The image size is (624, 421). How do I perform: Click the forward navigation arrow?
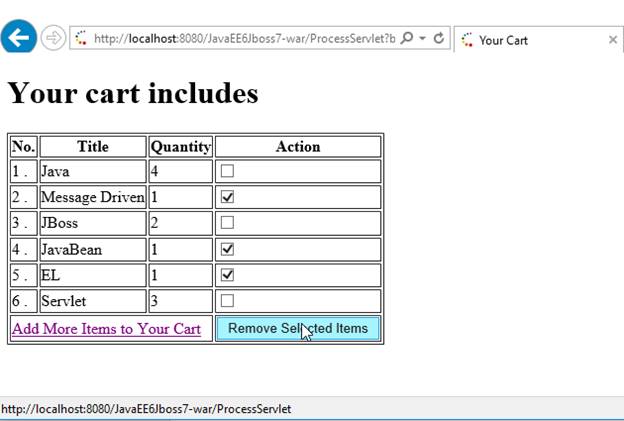click(x=53, y=38)
